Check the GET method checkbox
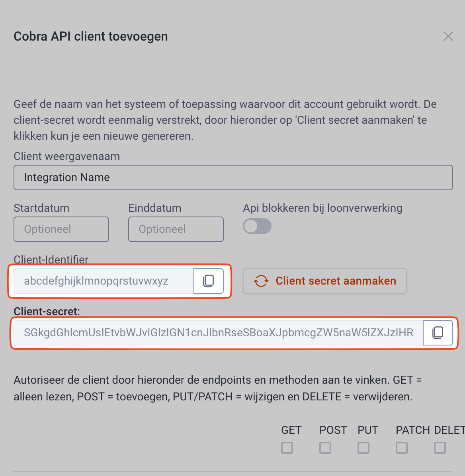 (x=287, y=448)
